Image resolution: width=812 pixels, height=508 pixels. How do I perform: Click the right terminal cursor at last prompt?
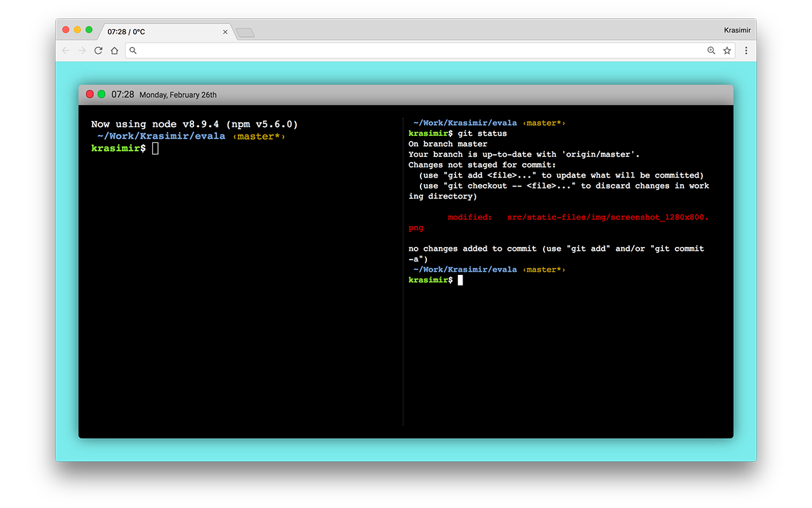point(460,280)
